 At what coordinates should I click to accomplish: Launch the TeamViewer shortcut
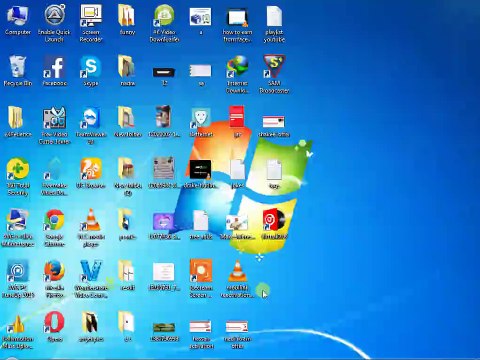[x=91, y=125]
